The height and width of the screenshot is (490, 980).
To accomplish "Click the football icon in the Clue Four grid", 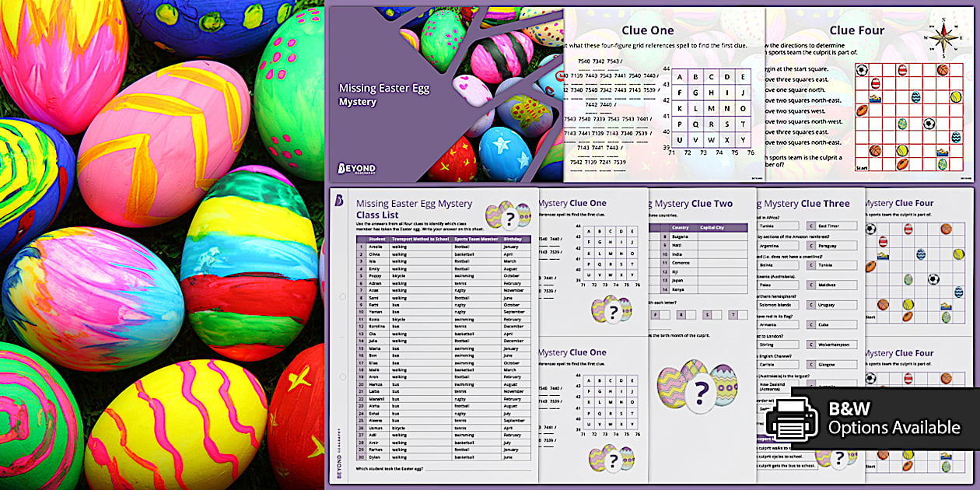I will coord(861,70).
